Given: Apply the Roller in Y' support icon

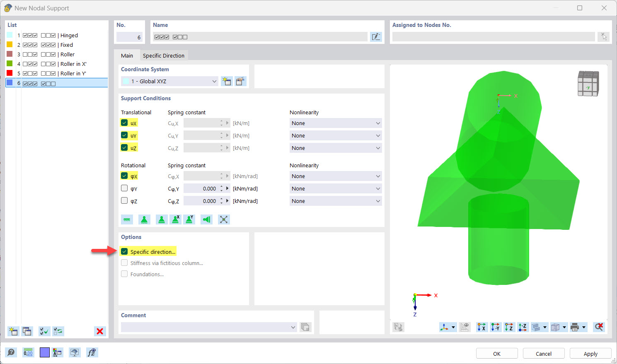Looking at the screenshot, I should tap(189, 219).
